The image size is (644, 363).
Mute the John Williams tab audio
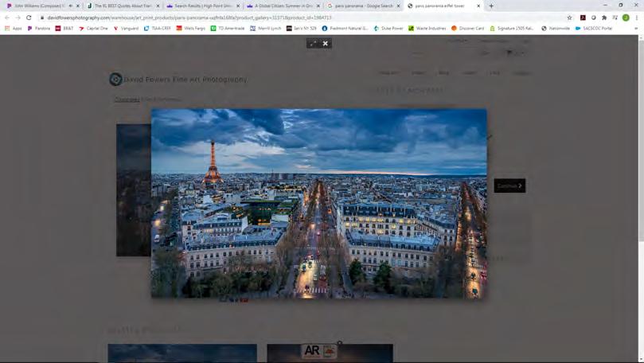click(x=71, y=6)
